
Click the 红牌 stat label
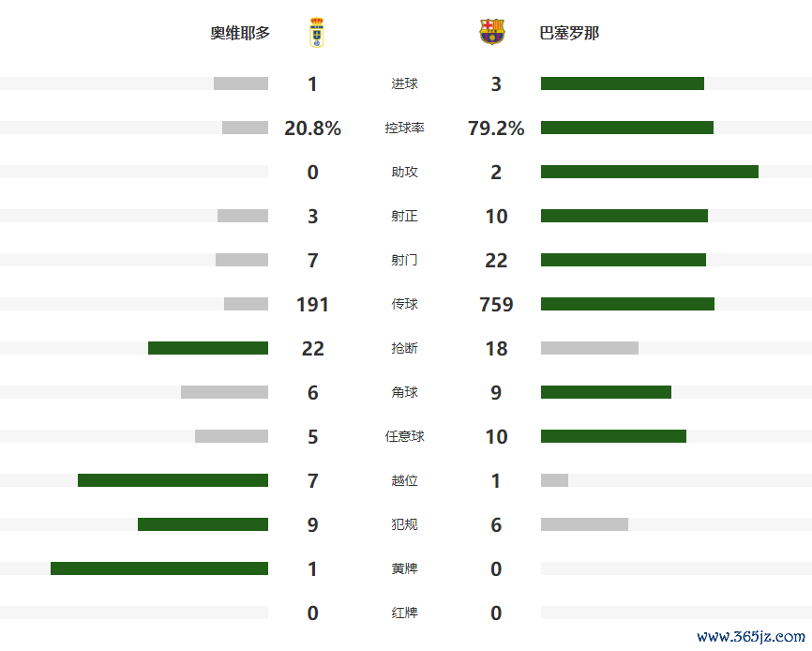(404, 613)
